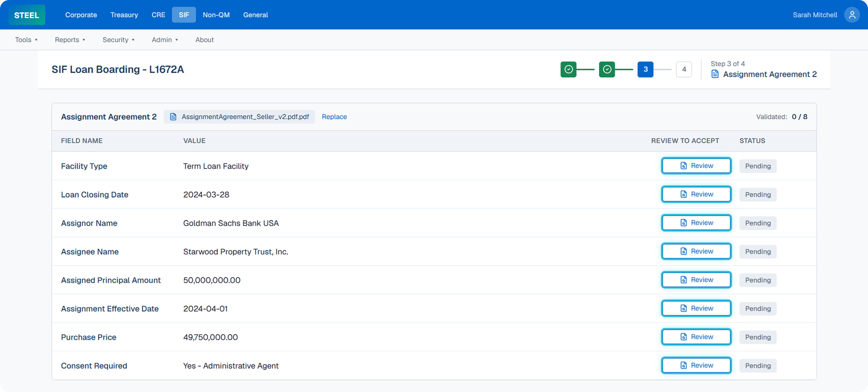Expand the Admin dropdown menu
The width and height of the screenshot is (868, 392).
coord(165,40)
